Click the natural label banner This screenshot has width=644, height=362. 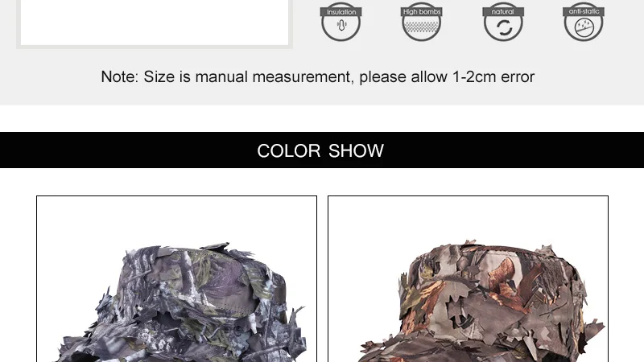[x=503, y=11]
